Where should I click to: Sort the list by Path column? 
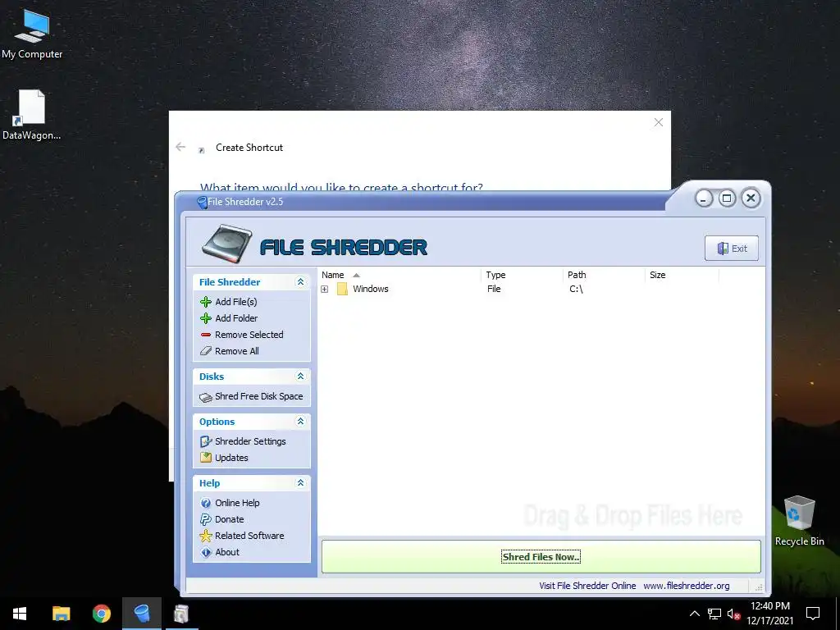pos(604,275)
